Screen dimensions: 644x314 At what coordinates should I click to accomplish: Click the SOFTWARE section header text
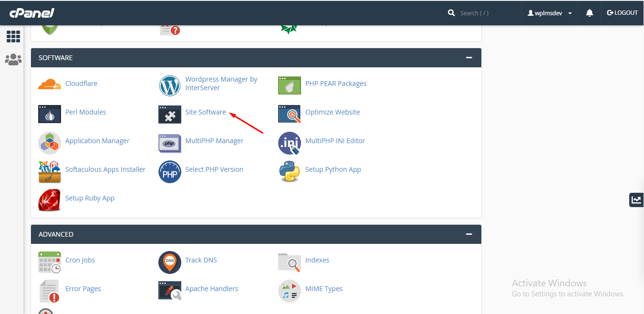(56, 58)
